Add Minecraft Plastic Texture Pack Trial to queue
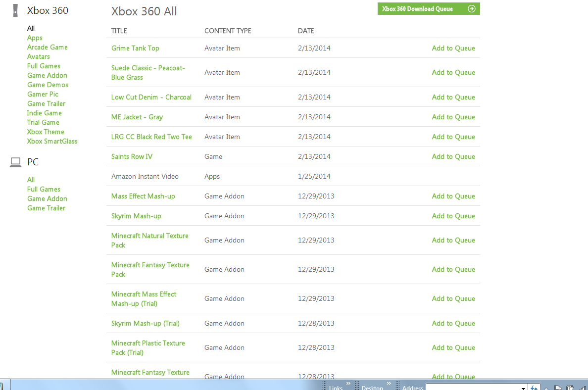The width and height of the screenshot is (588, 390). (x=453, y=348)
